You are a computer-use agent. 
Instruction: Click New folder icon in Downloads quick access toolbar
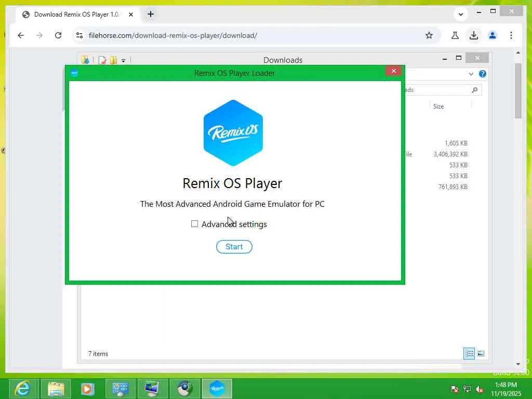click(x=113, y=60)
